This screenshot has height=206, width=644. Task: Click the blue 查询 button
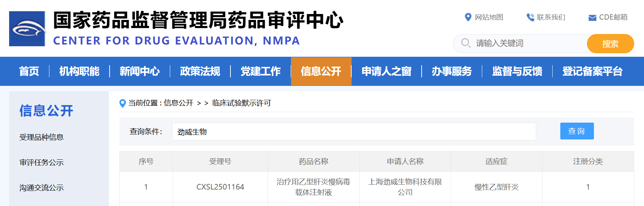(577, 131)
